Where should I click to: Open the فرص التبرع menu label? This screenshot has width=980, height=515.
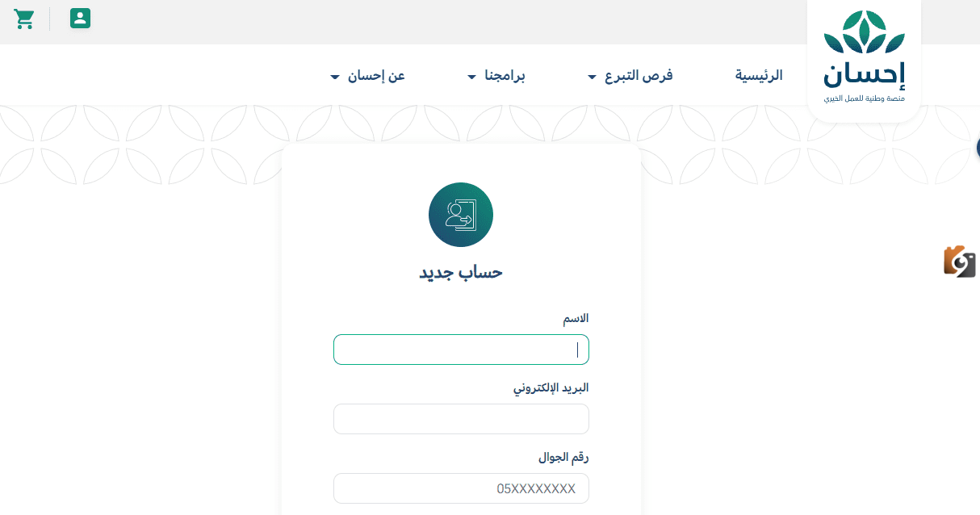coord(640,76)
